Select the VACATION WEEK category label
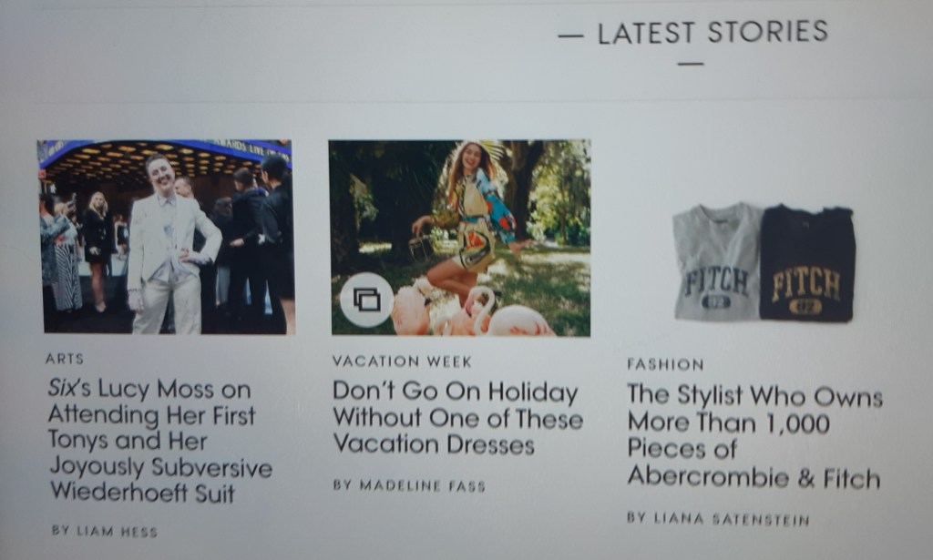The height and width of the screenshot is (560, 933). pos(402,361)
